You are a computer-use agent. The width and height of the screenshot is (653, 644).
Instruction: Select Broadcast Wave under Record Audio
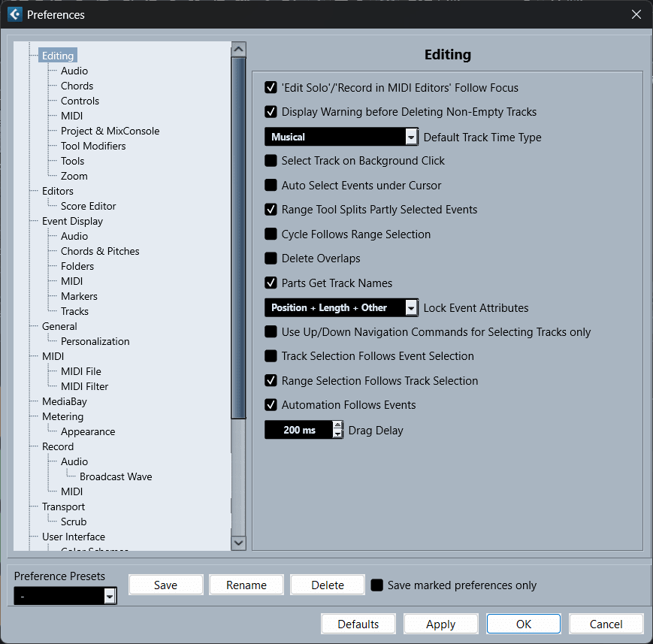click(116, 476)
